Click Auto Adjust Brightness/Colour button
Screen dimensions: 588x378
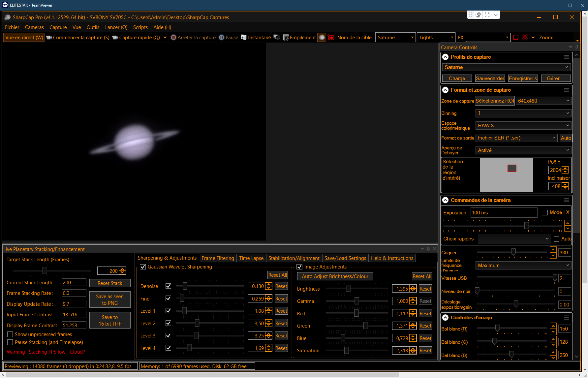[x=335, y=276]
